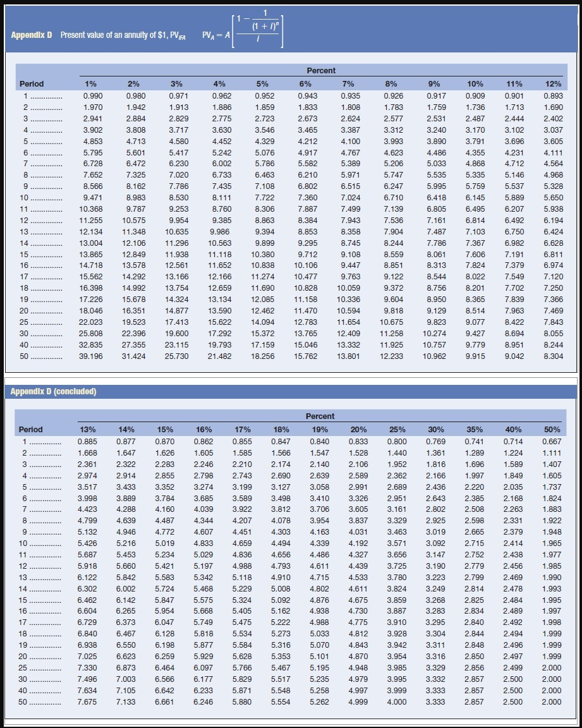582x728 pixels.
Task: Click value 5.880, period 50 at 17%
Action: point(242,703)
